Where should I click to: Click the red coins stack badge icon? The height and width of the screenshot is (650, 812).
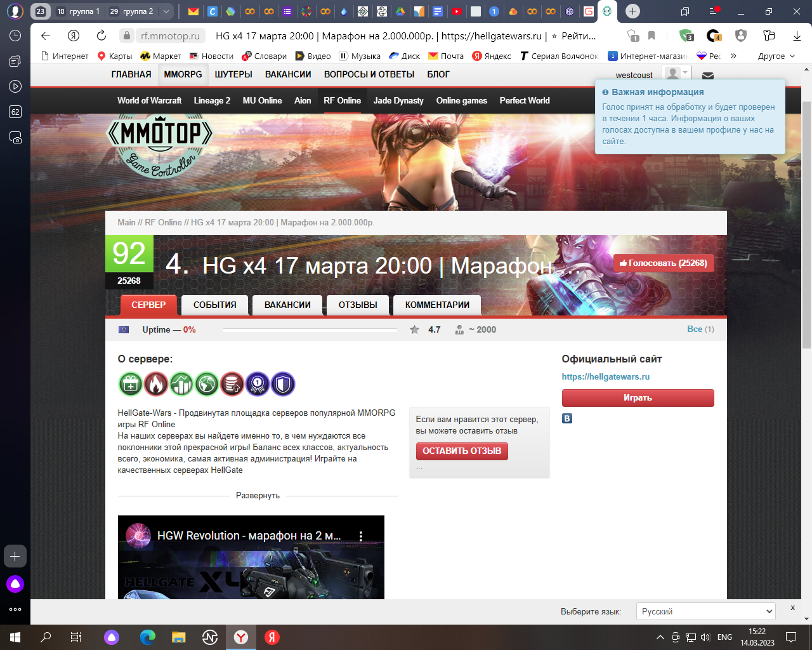232,384
